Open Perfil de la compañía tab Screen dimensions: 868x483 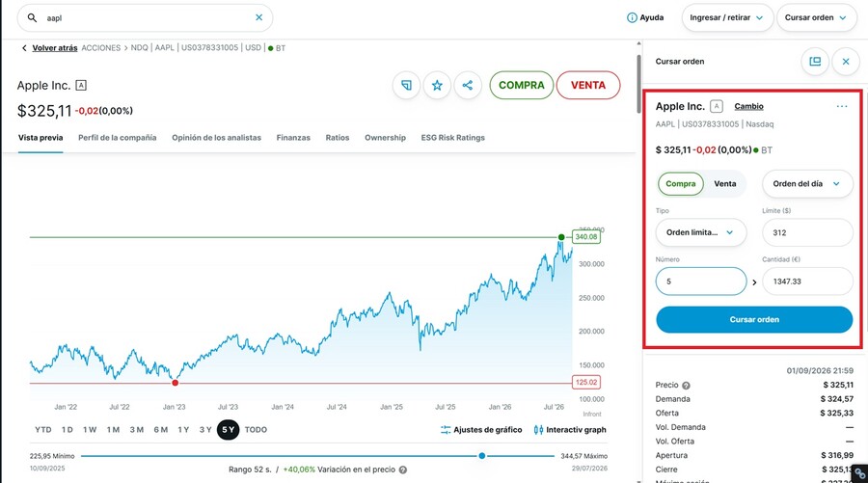point(118,138)
